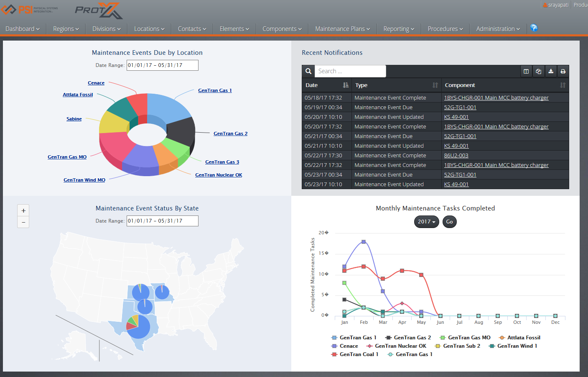Expand the Elements menu
Viewport: 588px width, 377px height.
pos(234,29)
